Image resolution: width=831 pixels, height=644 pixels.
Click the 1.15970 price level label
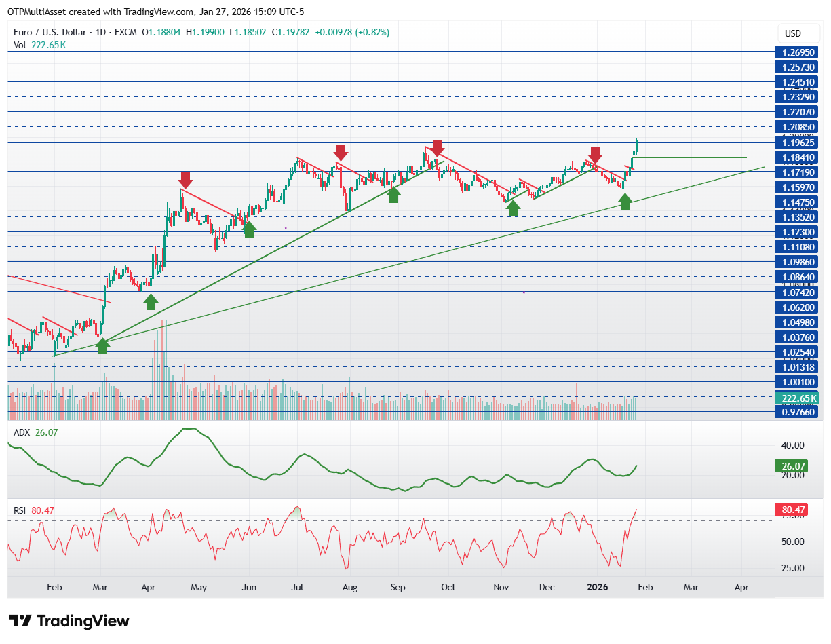[798, 187]
